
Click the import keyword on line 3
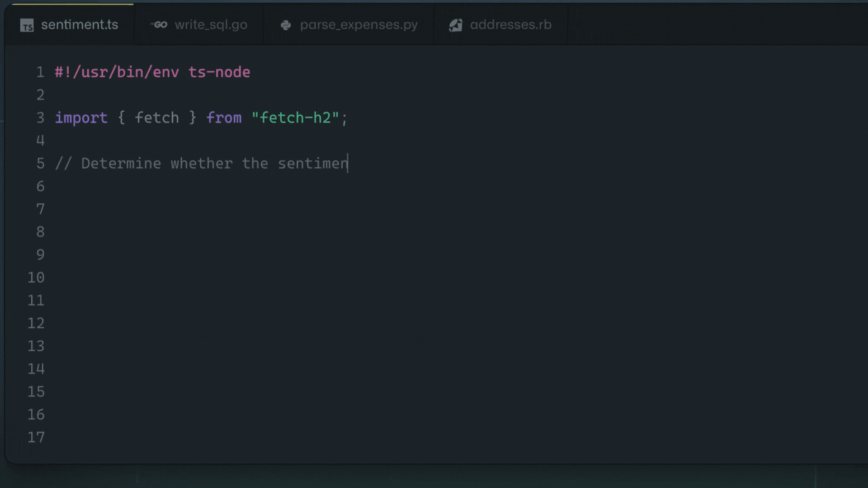click(81, 118)
